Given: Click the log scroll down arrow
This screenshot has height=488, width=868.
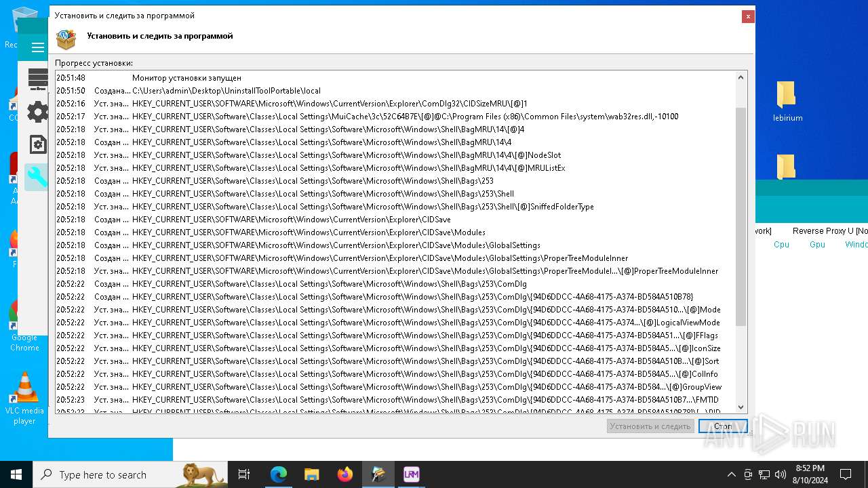Looking at the screenshot, I should tap(741, 407).
